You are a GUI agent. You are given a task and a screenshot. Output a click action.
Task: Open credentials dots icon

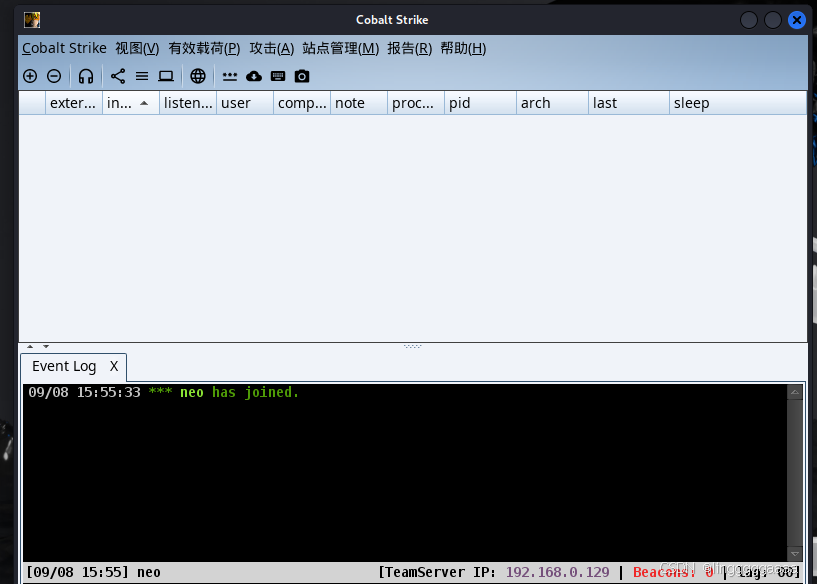(x=230, y=77)
